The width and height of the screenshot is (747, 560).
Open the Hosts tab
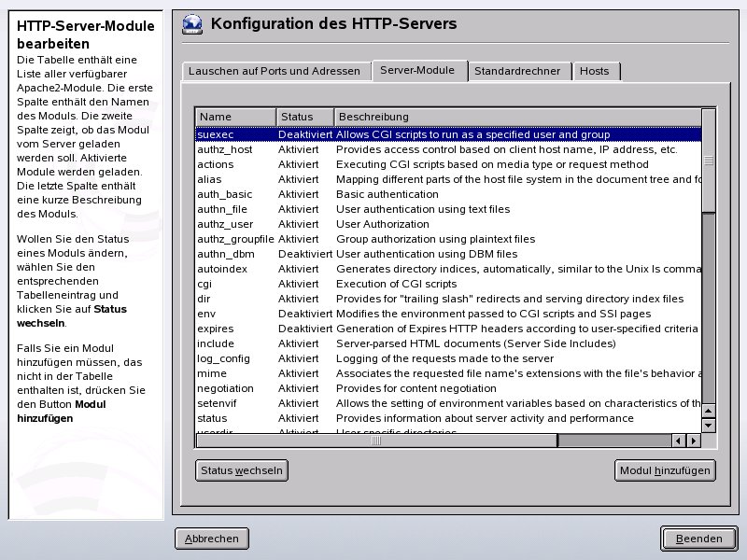pyautogui.click(x=597, y=70)
